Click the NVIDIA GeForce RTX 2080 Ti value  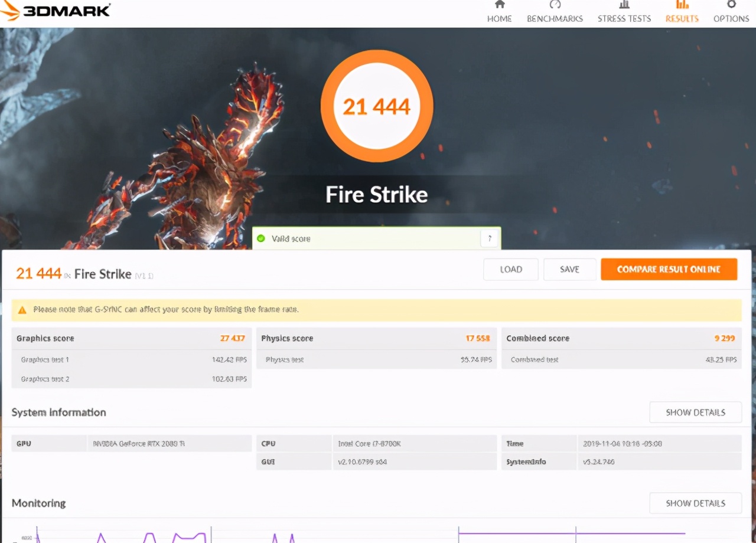point(139,443)
